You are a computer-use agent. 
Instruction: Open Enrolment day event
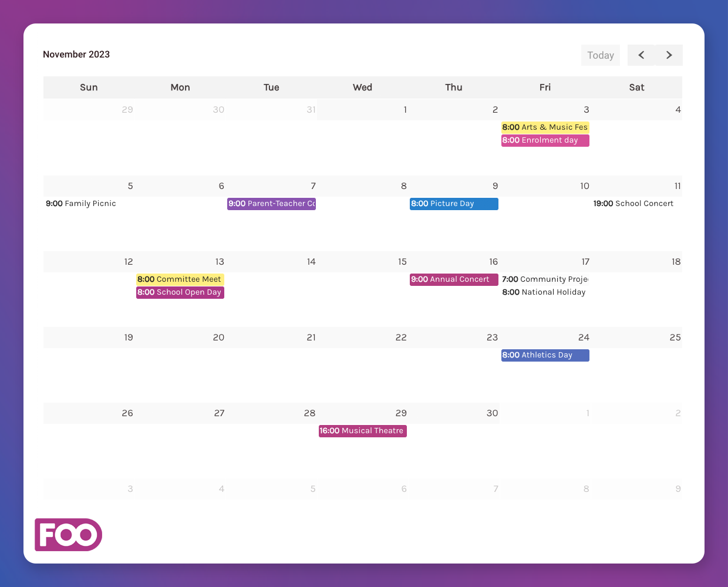(x=545, y=140)
